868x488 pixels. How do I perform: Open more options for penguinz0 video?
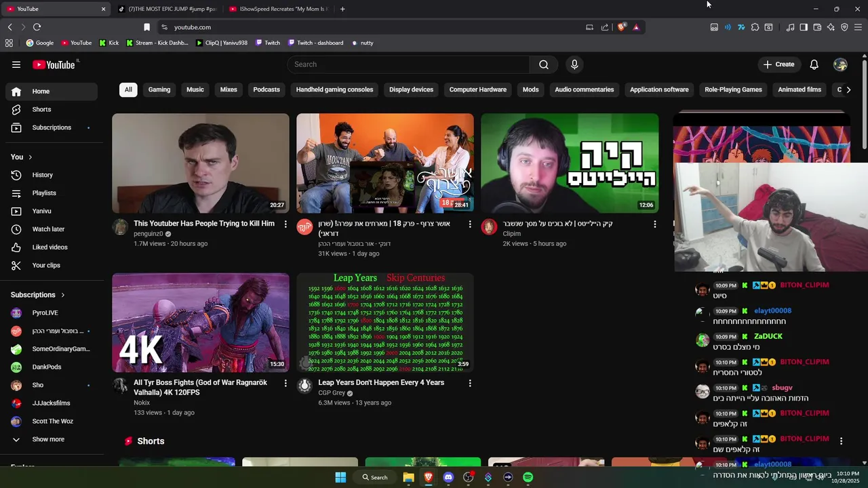pos(285,224)
